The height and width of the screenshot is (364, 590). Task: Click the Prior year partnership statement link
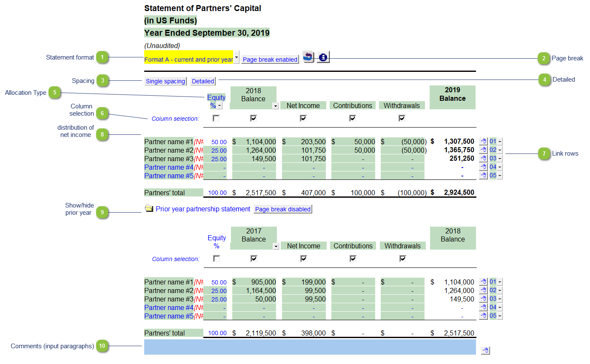click(x=203, y=209)
